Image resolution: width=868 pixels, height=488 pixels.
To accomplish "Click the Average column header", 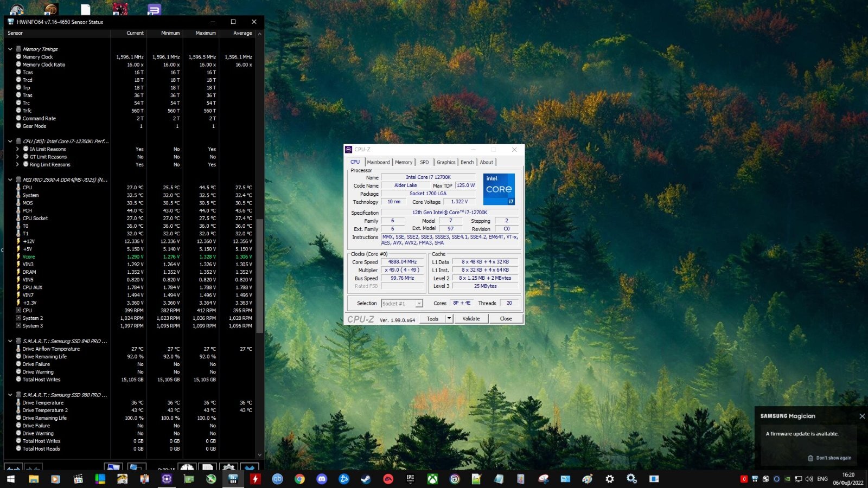I will click(x=237, y=33).
